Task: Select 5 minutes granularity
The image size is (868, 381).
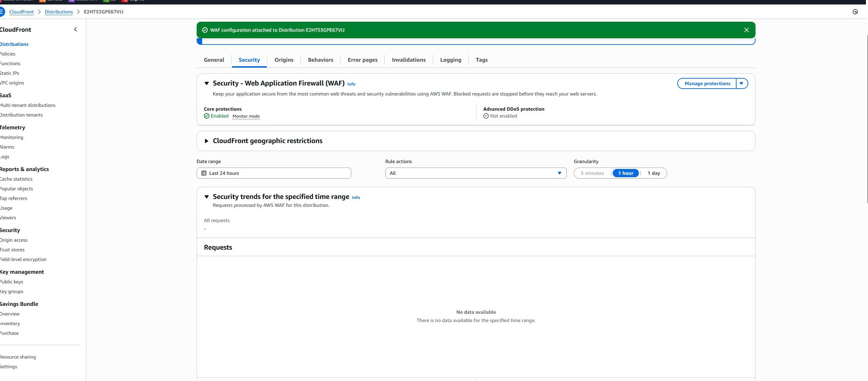Action: [x=592, y=173]
